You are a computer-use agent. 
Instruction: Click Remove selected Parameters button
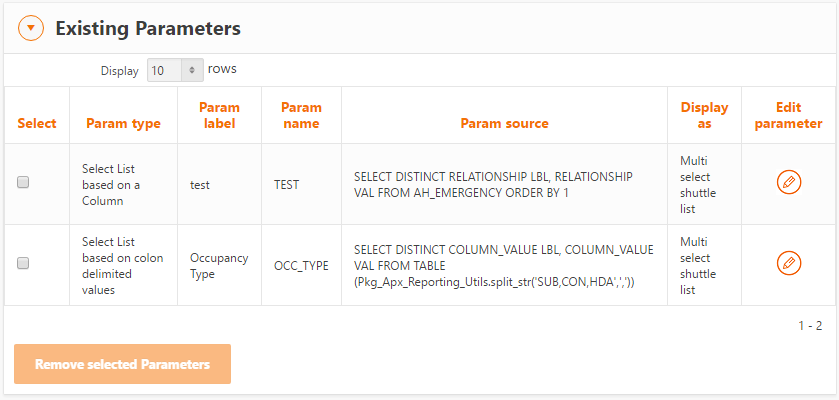pos(122,364)
